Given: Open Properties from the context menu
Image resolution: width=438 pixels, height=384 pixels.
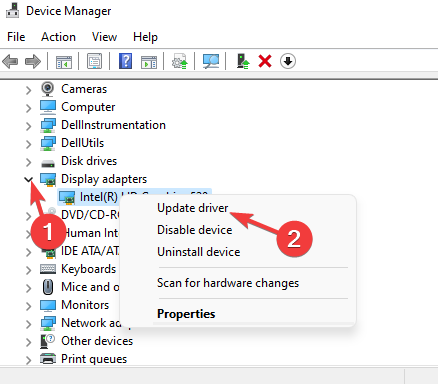Looking at the screenshot, I should click(186, 314).
